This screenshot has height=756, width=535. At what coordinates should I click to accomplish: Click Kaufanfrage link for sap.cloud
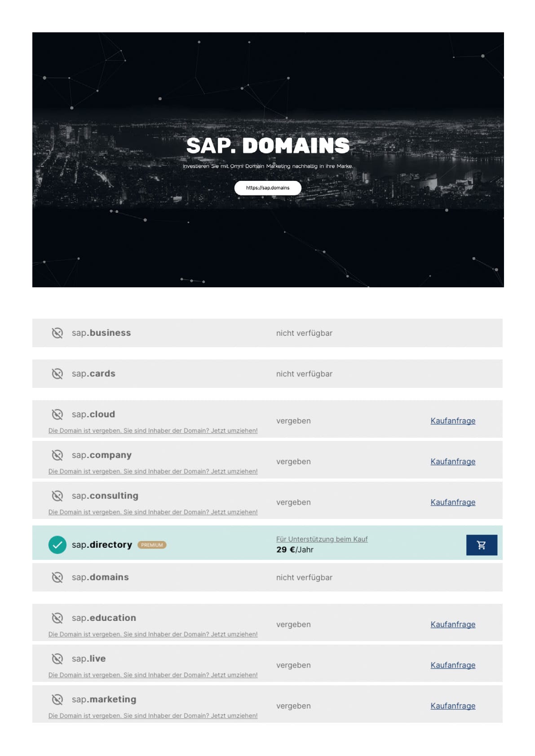point(453,421)
